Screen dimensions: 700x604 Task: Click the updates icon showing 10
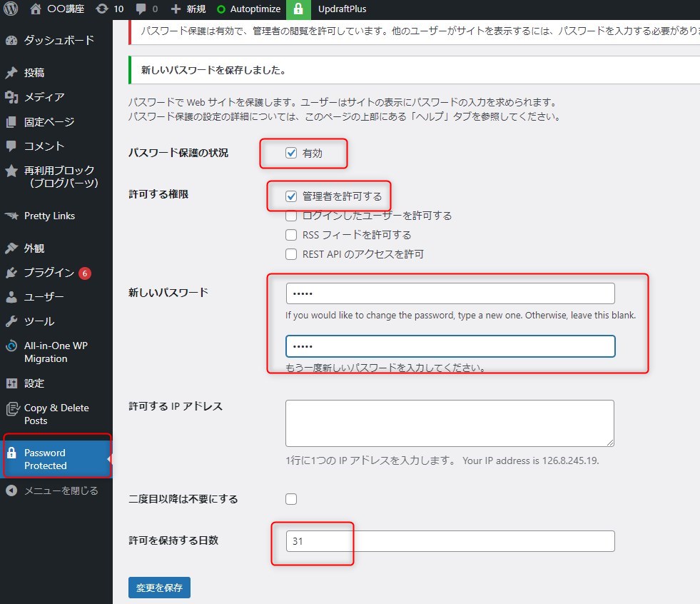point(102,9)
